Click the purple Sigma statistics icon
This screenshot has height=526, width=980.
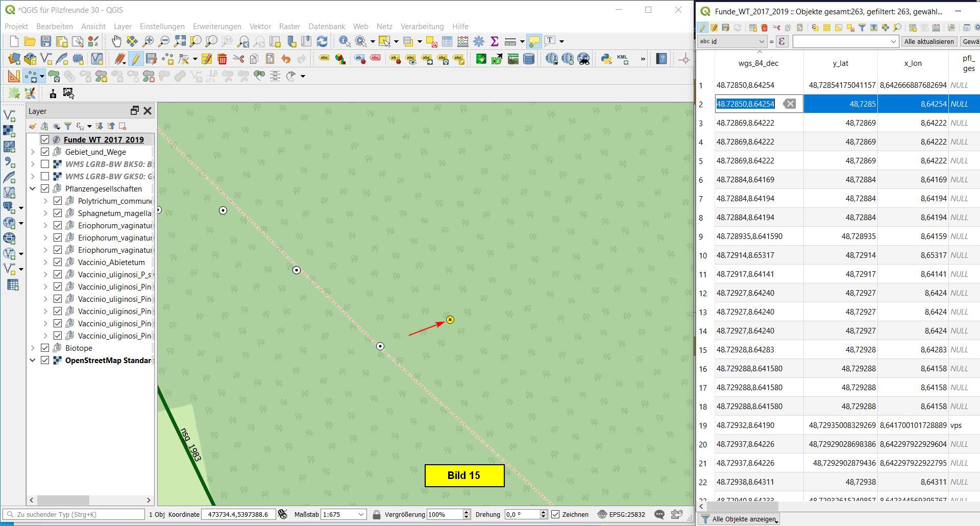[x=494, y=41]
